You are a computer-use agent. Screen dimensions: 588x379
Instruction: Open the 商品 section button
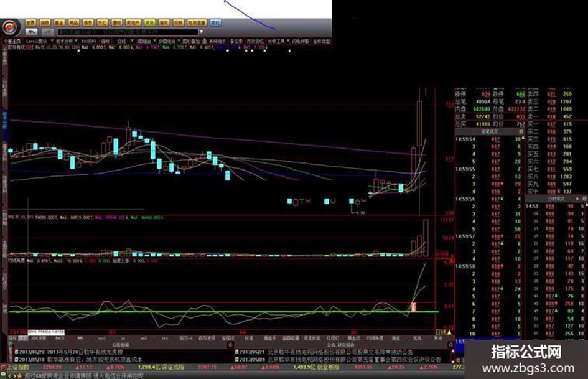pyautogui.click(x=73, y=23)
